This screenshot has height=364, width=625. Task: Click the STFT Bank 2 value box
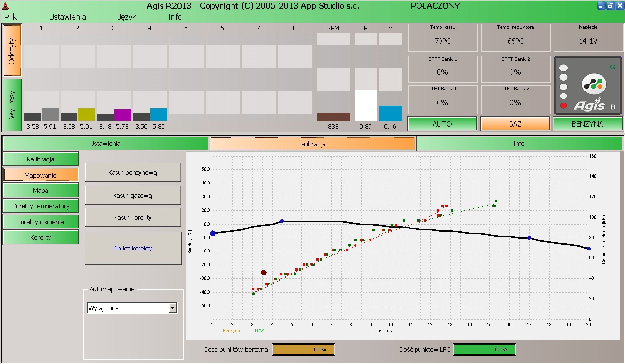[x=515, y=69]
